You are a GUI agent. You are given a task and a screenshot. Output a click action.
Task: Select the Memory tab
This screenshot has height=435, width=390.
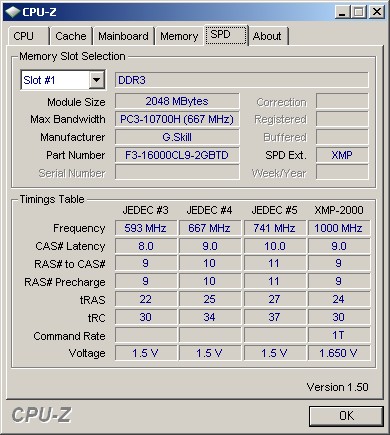tap(179, 36)
